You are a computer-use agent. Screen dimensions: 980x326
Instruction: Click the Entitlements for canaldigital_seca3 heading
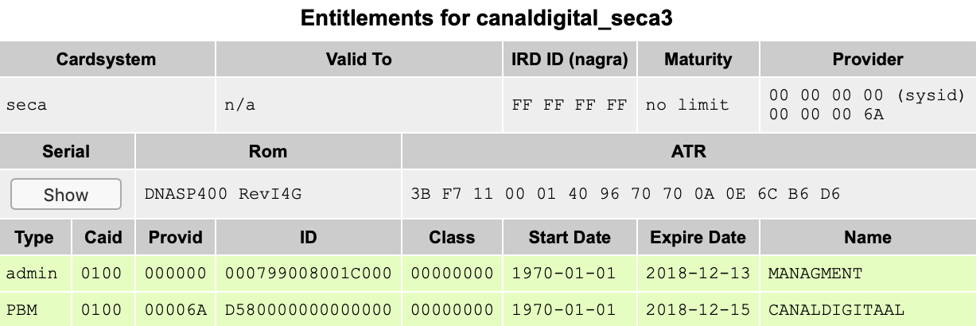coord(487,19)
